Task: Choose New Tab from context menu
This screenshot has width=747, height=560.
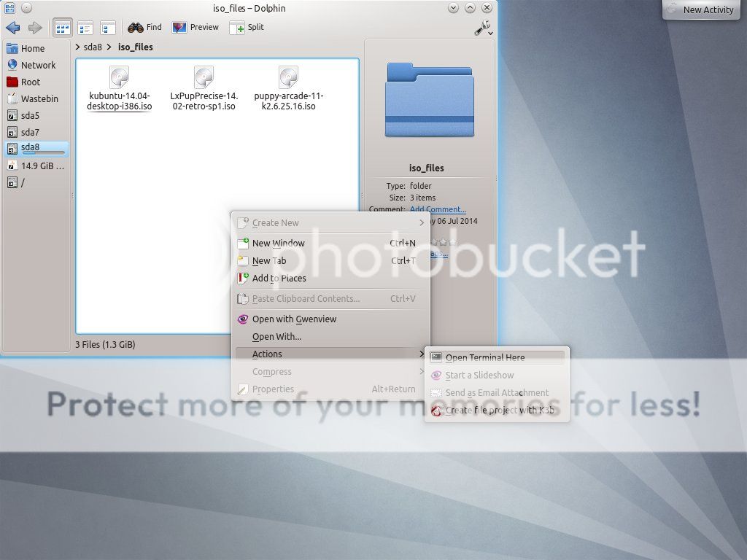Action: tap(332, 261)
